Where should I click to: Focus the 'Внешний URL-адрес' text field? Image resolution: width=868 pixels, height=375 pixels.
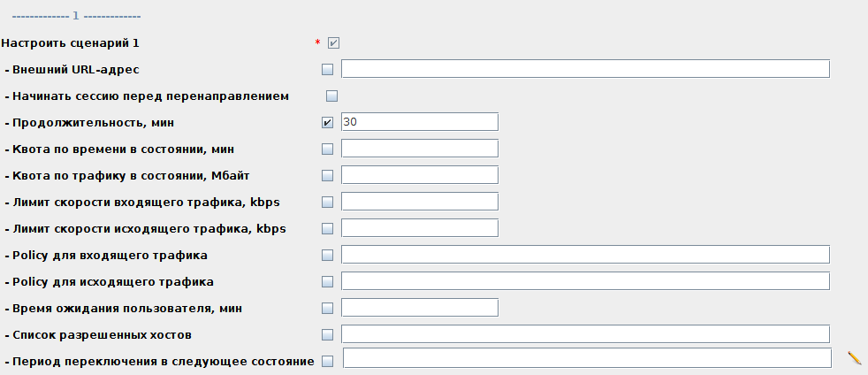click(x=585, y=69)
